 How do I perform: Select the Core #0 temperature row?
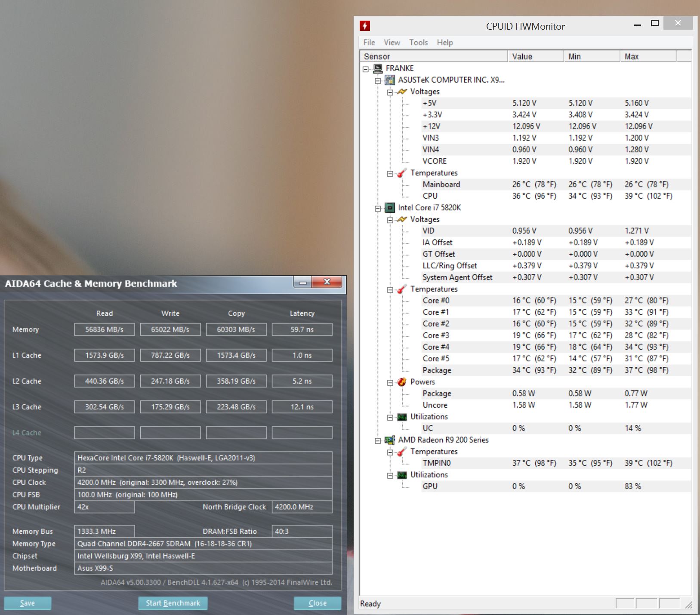tap(556, 301)
